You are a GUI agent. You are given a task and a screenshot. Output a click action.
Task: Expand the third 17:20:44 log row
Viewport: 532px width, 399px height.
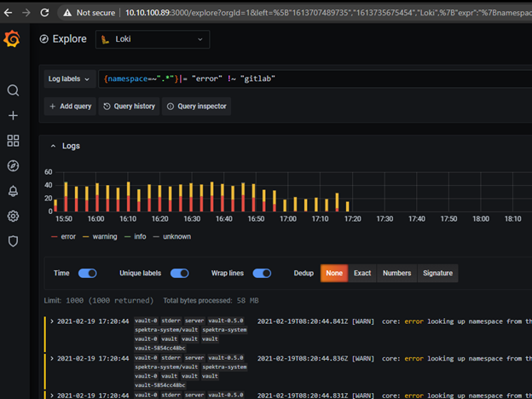(x=52, y=396)
